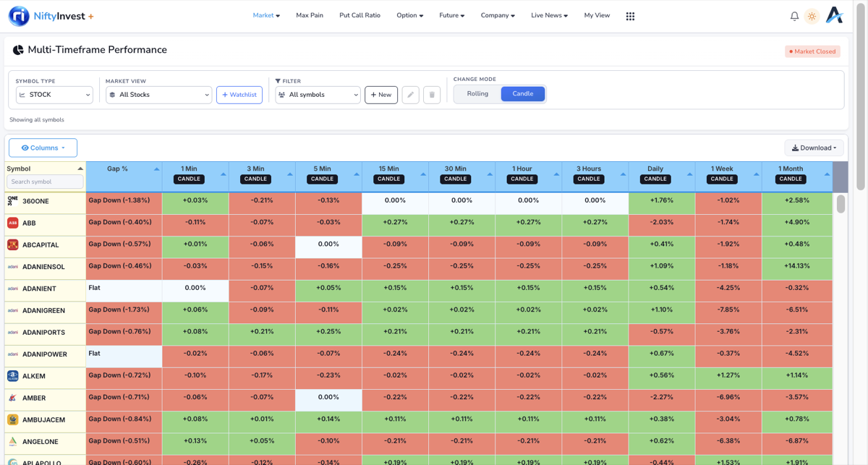Toggle CANDLE badge under Daily
Screen dimensions: 868x465
[655, 179]
